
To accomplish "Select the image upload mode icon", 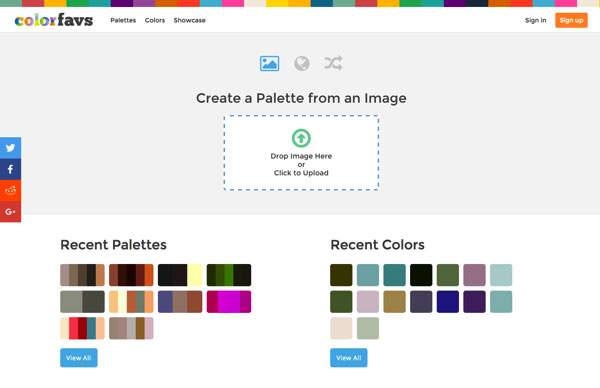I will coord(269,64).
